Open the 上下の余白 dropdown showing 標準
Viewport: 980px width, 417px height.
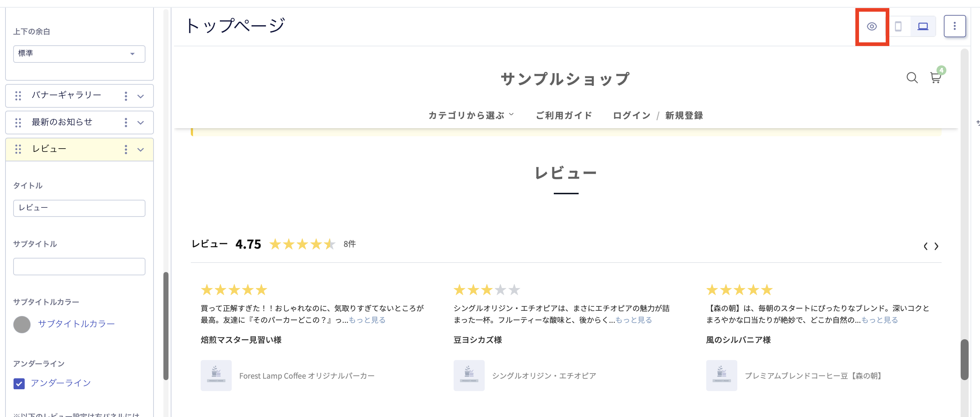pyautogui.click(x=79, y=54)
